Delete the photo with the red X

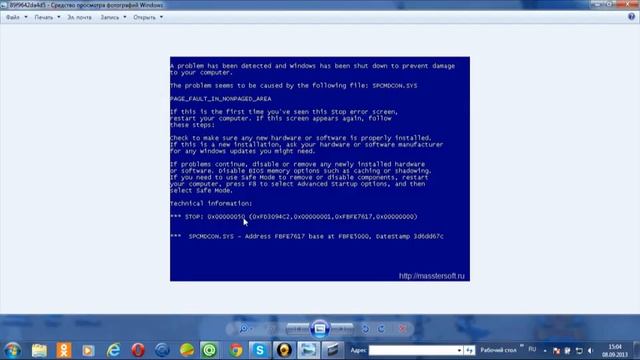coord(402,329)
